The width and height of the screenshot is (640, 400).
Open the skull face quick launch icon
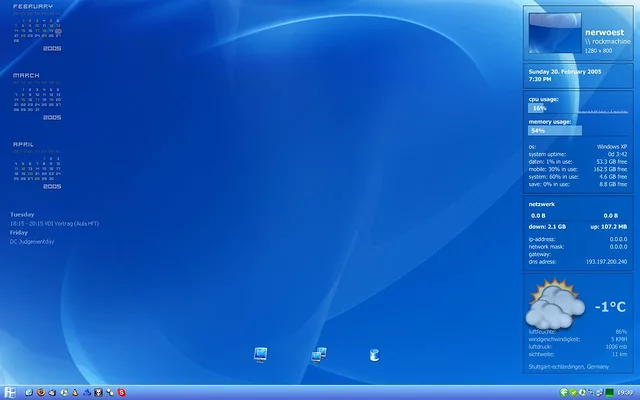98,392
